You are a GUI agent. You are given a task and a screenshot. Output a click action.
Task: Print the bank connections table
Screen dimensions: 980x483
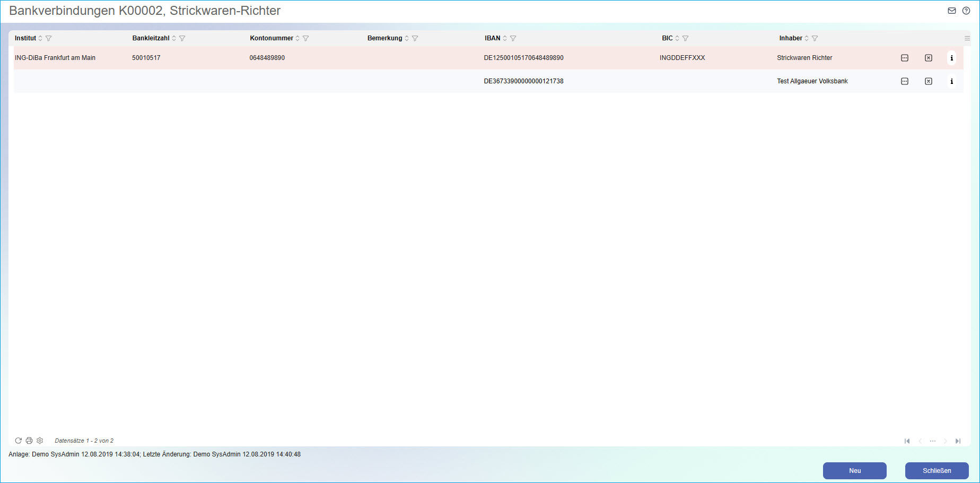pyautogui.click(x=29, y=441)
